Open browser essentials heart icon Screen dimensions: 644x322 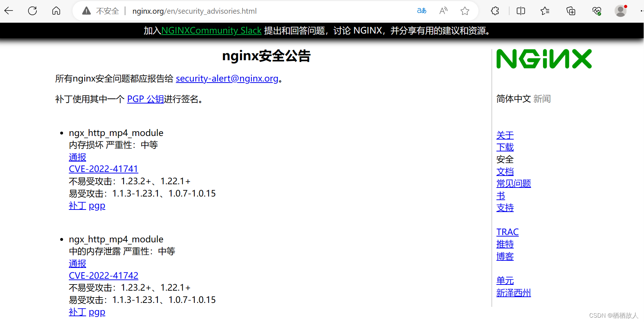tap(597, 11)
